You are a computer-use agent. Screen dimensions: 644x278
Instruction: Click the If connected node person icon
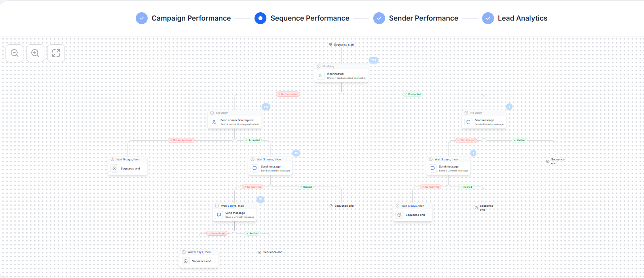[321, 76]
